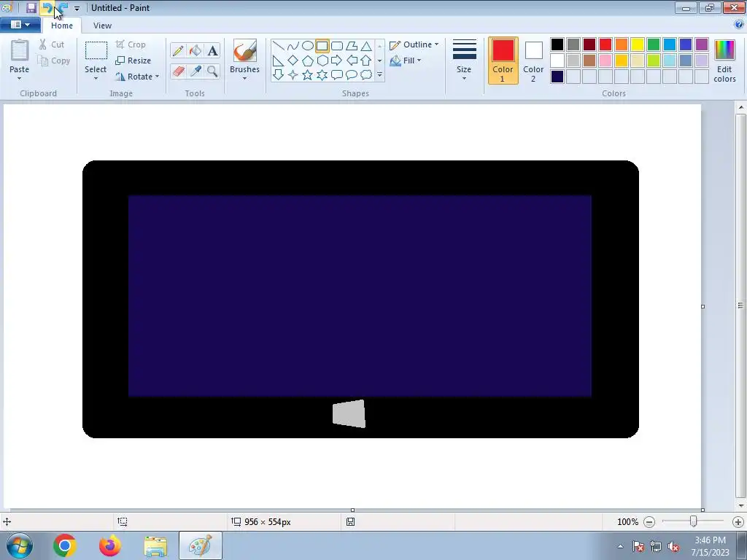Choose the Curve shape
The image size is (747, 560).
pos(293,46)
